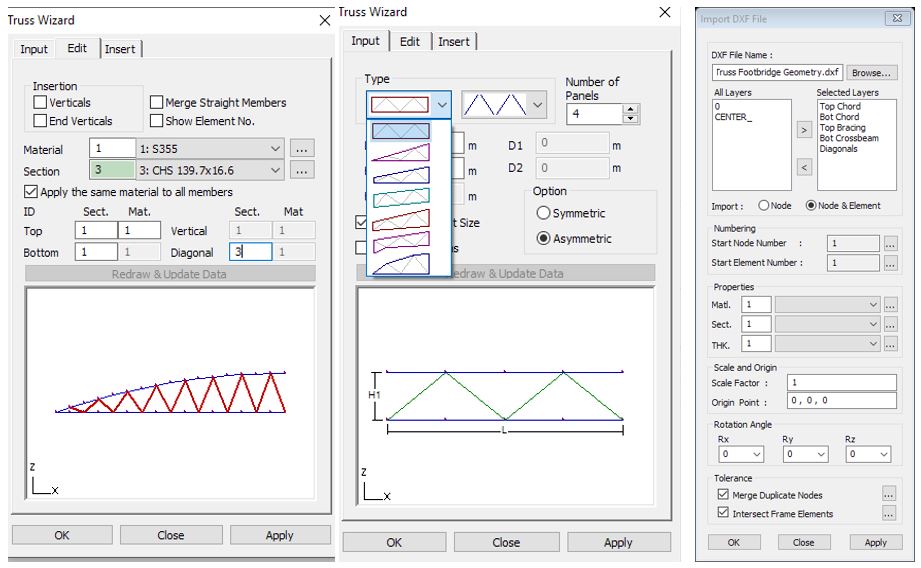This screenshot has width=921, height=568.
Task: Select Input tab in middle Truss Wizard
Action: [365, 41]
